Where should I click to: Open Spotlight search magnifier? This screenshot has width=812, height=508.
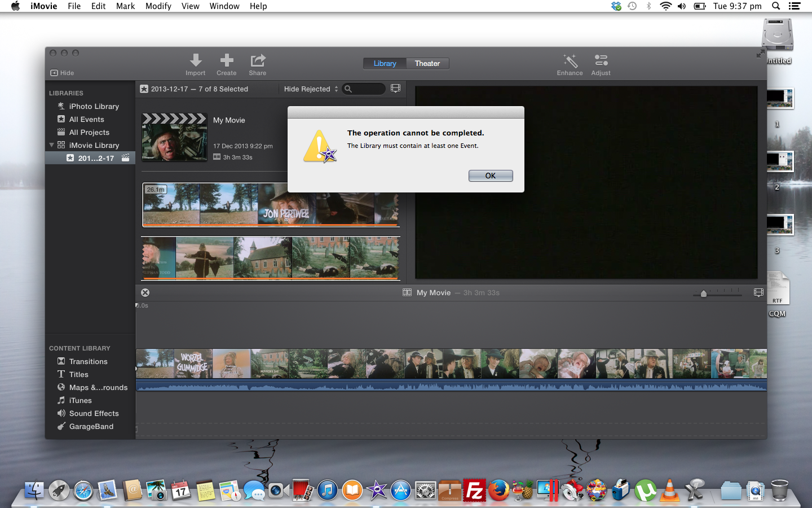click(776, 6)
